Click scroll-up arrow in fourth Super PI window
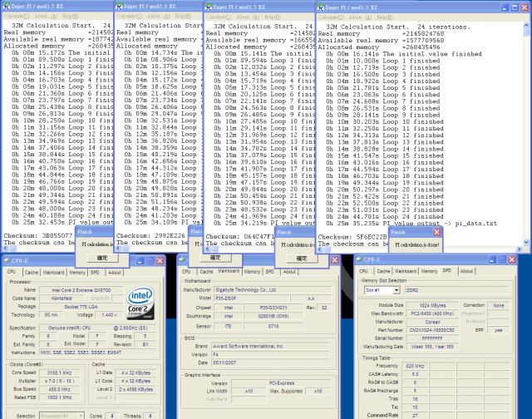 pos(526,25)
